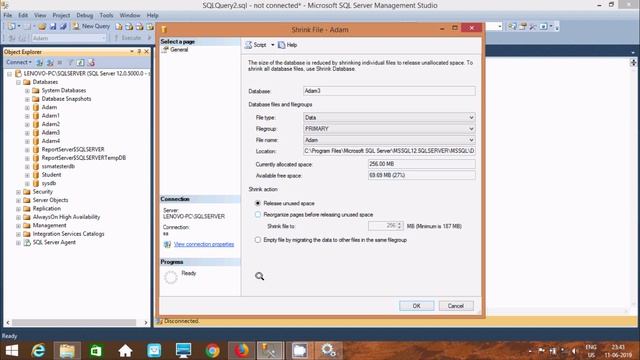The width and height of the screenshot is (640, 360).
Task: Click View connection properties link
Action: pos(204,244)
